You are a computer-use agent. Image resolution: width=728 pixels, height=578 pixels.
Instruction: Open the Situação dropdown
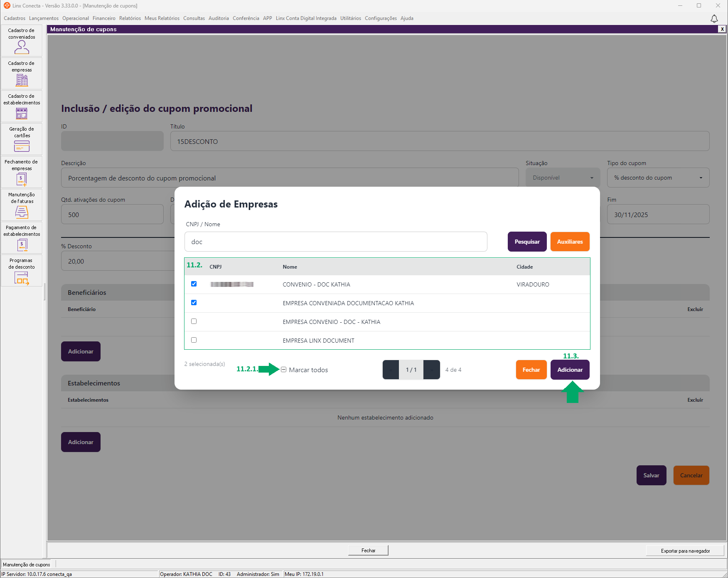pos(563,178)
